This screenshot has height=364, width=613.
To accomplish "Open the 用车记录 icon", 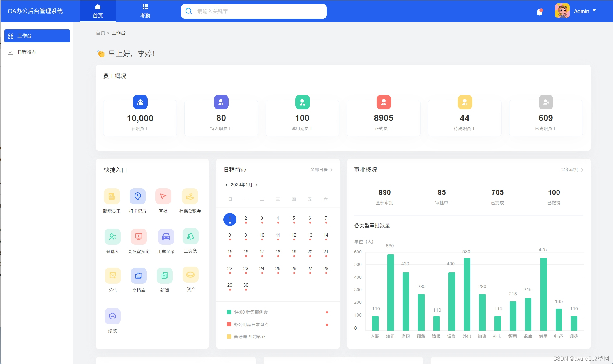I will [165, 236].
